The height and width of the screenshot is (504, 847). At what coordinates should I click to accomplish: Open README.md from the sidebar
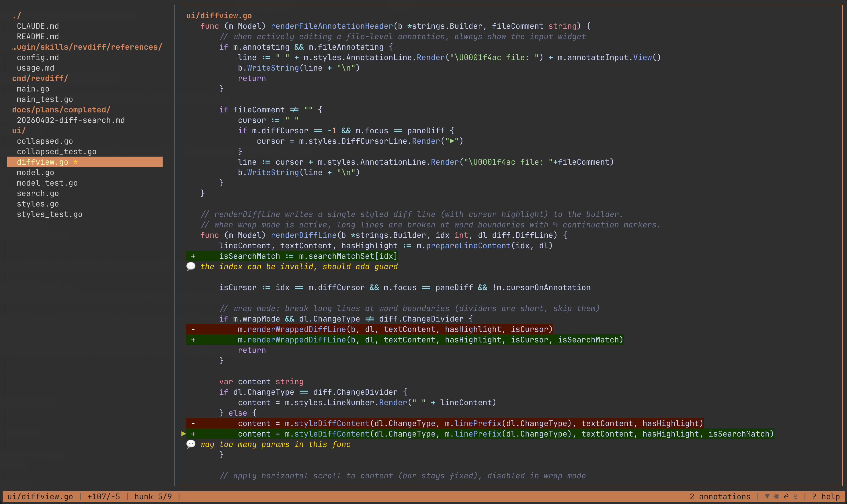click(x=37, y=36)
